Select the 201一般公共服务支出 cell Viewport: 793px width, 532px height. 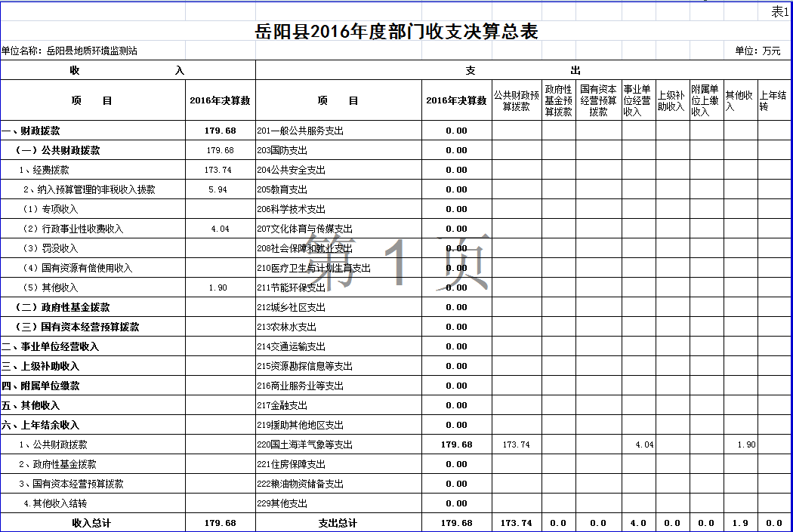[301, 131]
